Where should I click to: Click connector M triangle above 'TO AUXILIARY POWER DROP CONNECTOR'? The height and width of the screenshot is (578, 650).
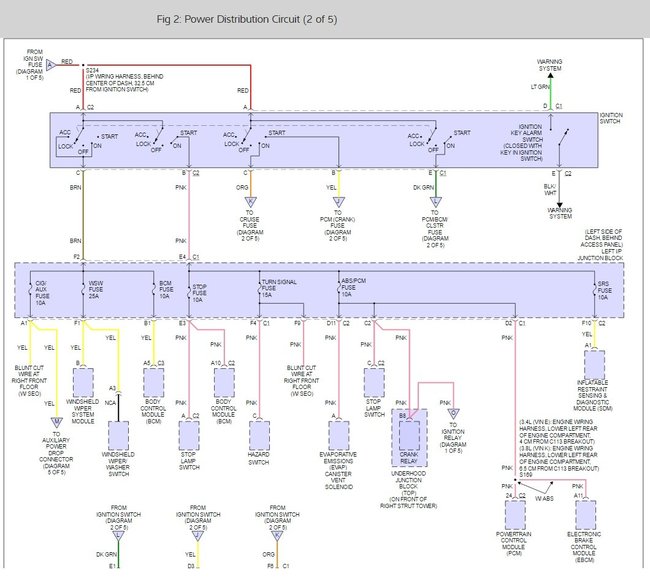pyautogui.click(x=56, y=423)
